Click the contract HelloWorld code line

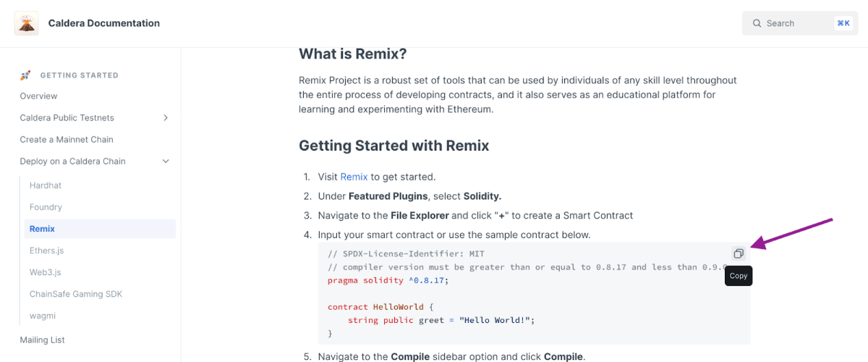click(381, 306)
